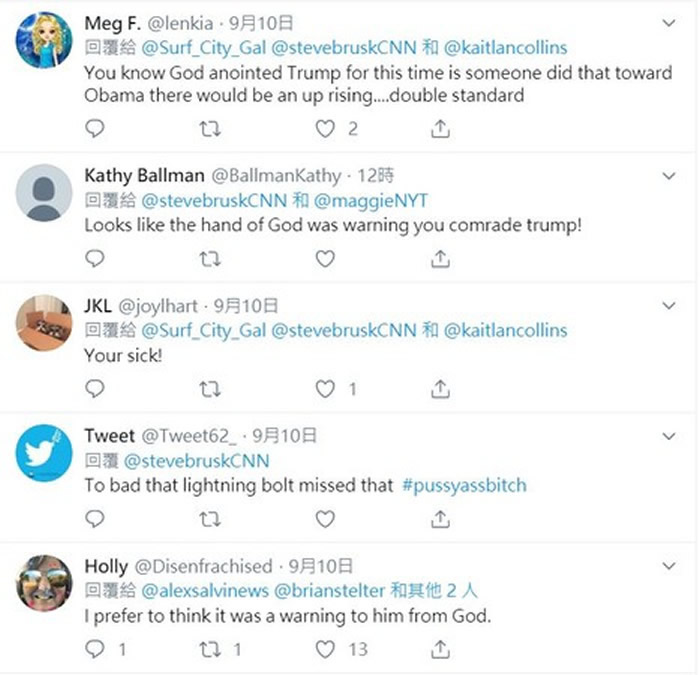Image resolution: width=700 pixels, height=675 pixels.
Task: Like Holly's tweet with 13 likes
Action: coord(325,649)
